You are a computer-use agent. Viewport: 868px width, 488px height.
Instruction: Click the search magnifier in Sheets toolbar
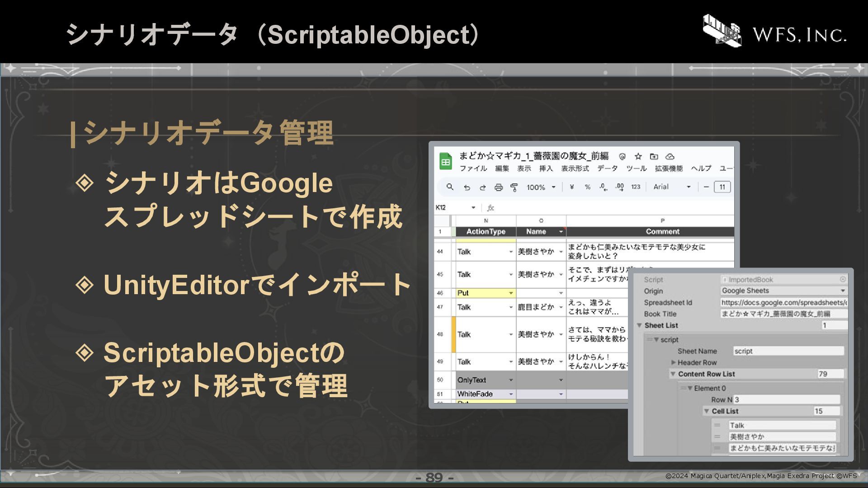(450, 187)
